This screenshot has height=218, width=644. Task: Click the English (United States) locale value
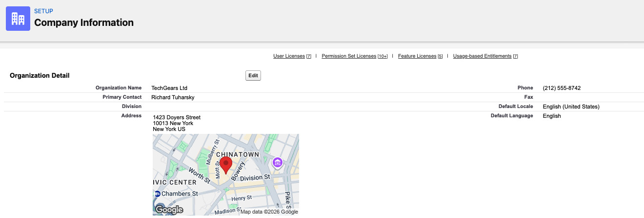point(571,107)
